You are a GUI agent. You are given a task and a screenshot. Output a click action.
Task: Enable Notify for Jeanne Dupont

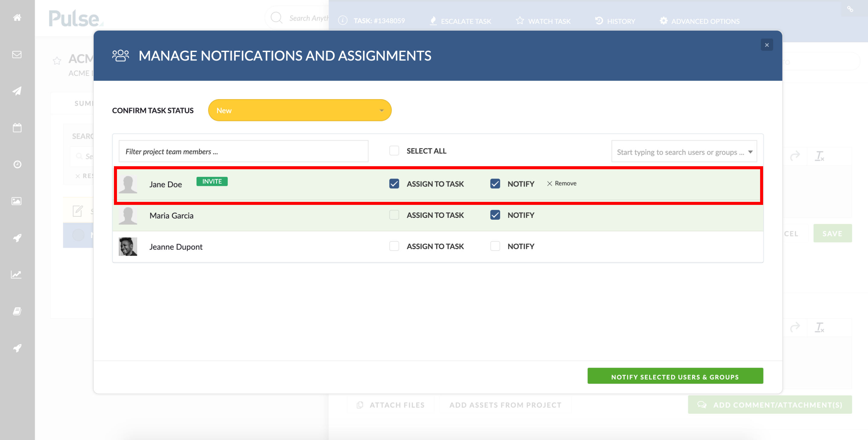point(495,246)
